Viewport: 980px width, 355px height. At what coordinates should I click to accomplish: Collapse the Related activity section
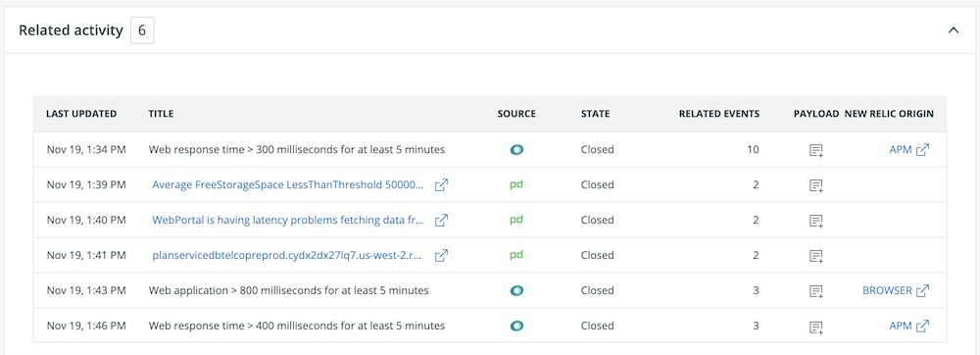[954, 30]
